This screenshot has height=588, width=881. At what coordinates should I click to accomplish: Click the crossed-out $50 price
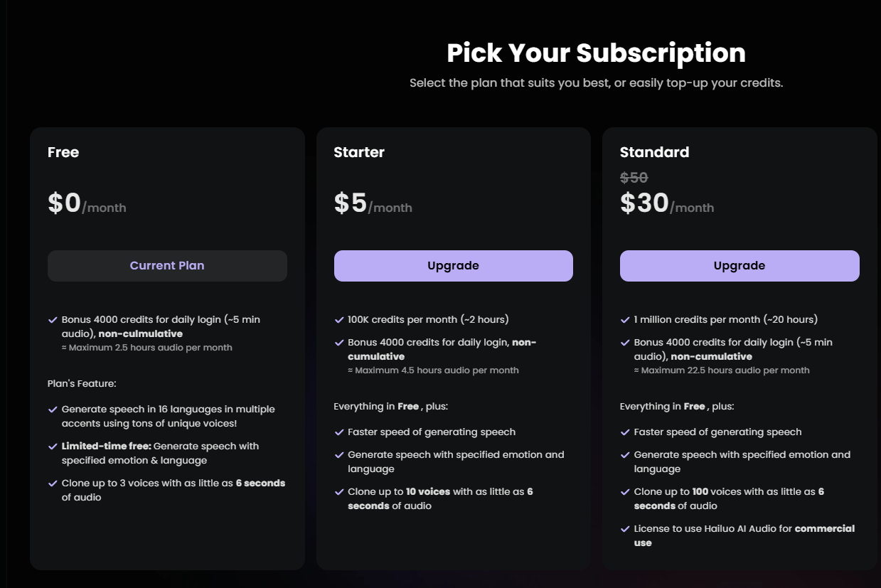click(634, 178)
